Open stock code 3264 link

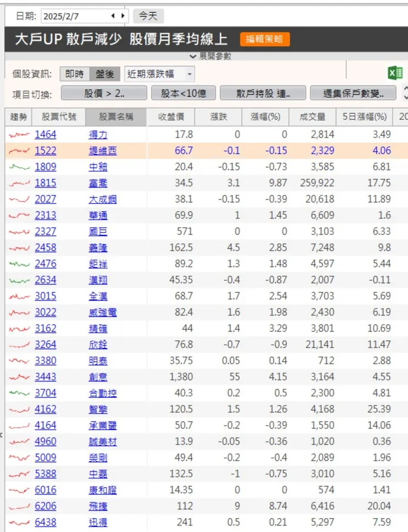pos(45,345)
